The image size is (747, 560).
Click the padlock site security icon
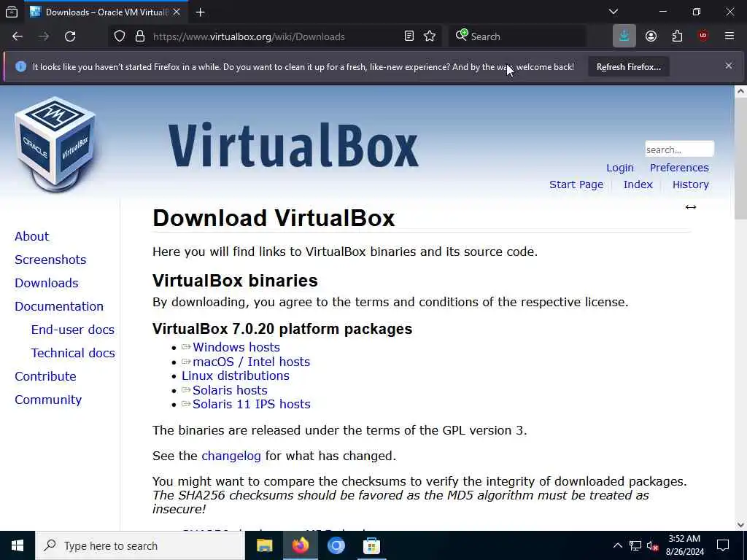coord(139,36)
